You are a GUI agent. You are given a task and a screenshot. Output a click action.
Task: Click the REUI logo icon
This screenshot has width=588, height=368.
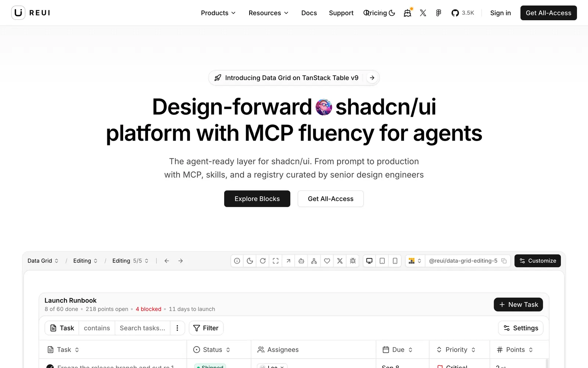(x=18, y=13)
